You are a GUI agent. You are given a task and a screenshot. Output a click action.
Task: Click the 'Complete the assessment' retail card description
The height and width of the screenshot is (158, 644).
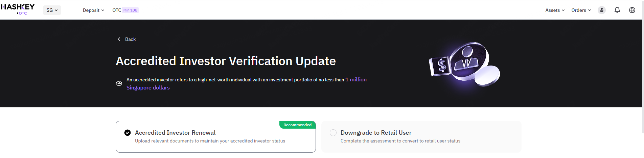[400, 141]
